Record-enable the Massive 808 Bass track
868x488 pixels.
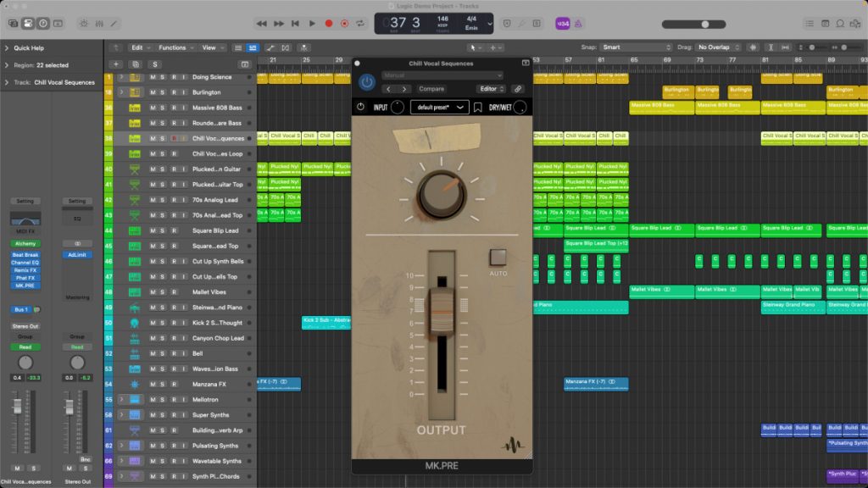point(174,108)
